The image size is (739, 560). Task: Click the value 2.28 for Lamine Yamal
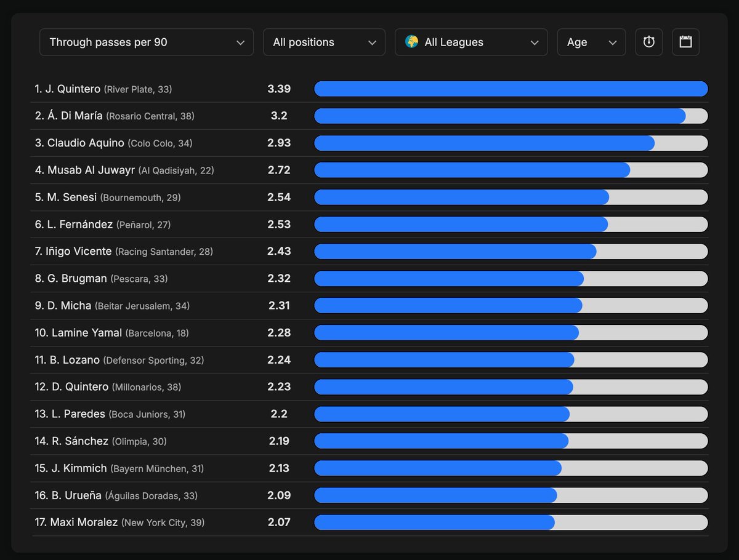279,332
